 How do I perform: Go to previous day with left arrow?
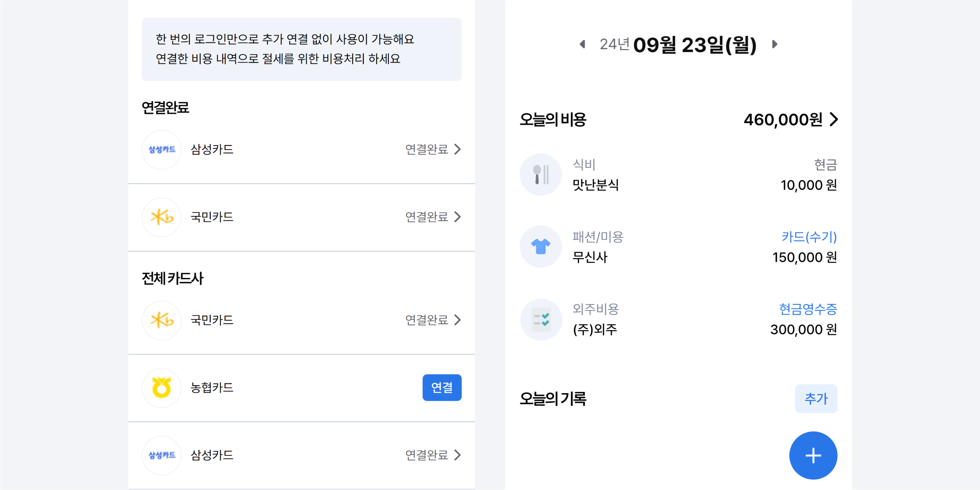click(582, 44)
